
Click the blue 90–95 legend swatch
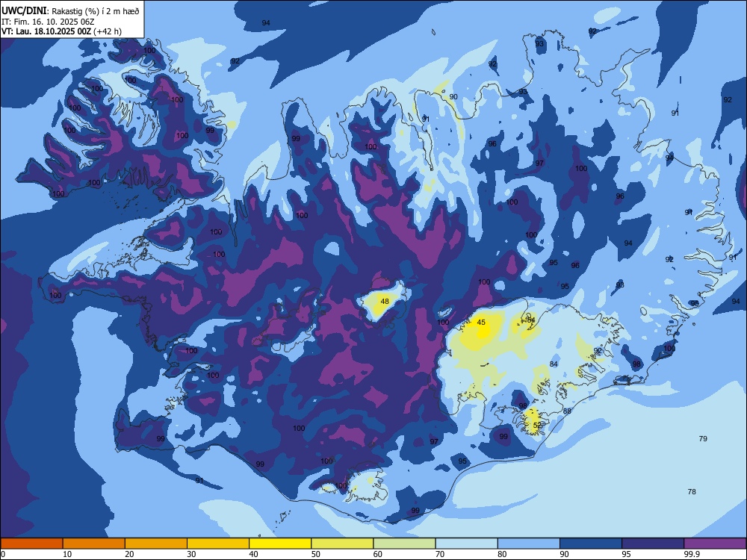(591, 544)
